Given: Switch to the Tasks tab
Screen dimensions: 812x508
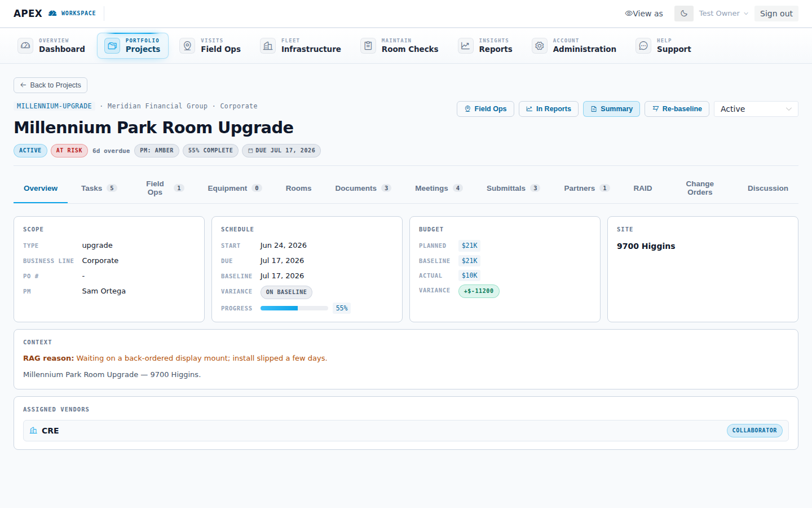Looking at the screenshot, I should pyautogui.click(x=99, y=189).
